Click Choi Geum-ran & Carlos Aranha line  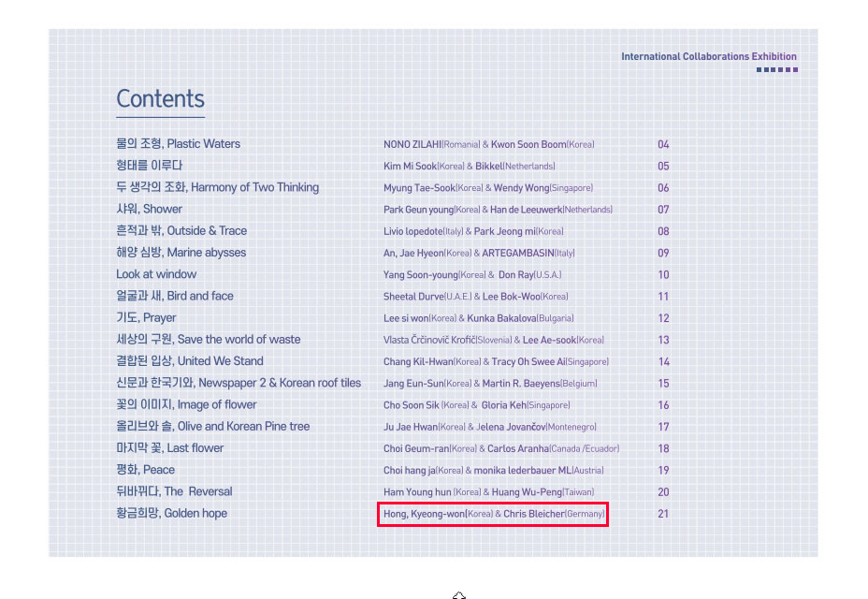[500, 449]
